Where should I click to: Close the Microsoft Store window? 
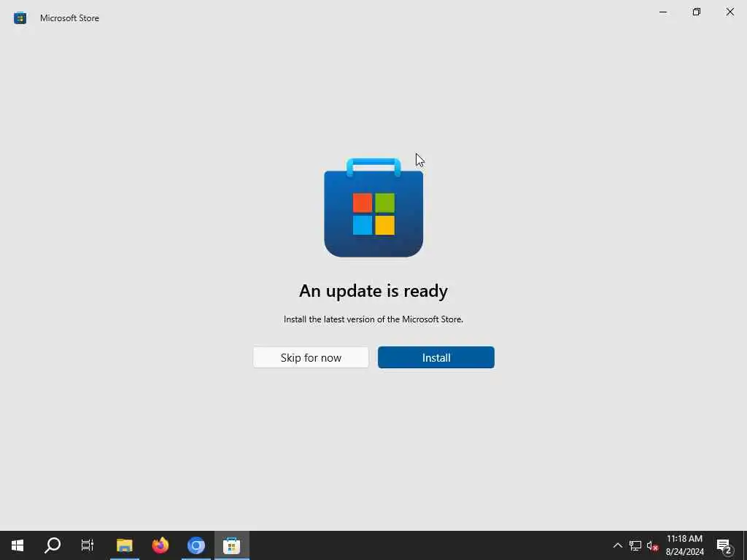729,12
